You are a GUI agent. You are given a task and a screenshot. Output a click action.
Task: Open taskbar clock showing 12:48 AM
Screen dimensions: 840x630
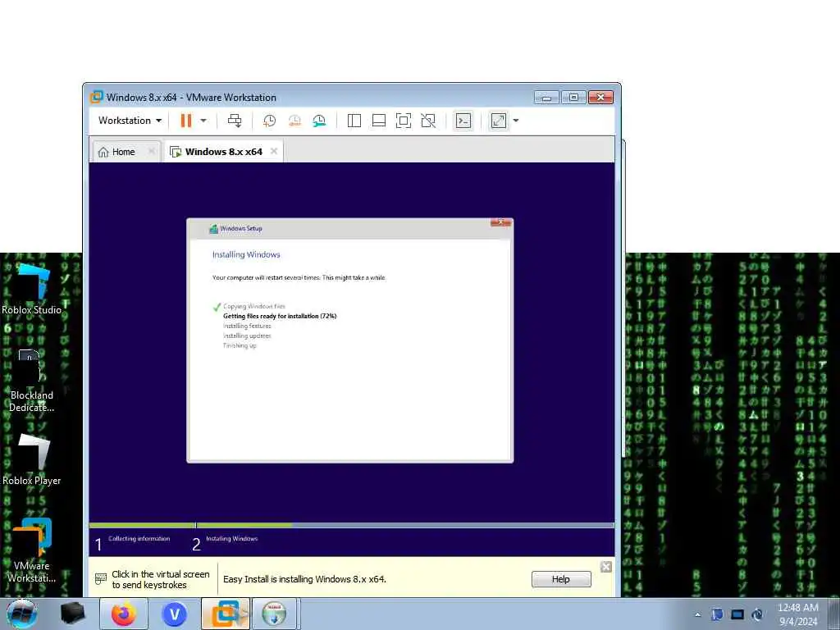pyautogui.click(x=797, y=614)
